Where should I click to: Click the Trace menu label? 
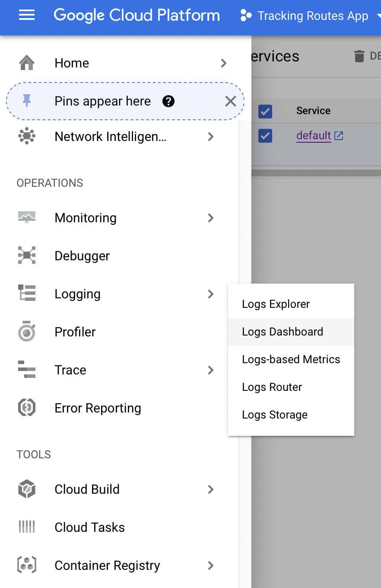pos(70,370)
